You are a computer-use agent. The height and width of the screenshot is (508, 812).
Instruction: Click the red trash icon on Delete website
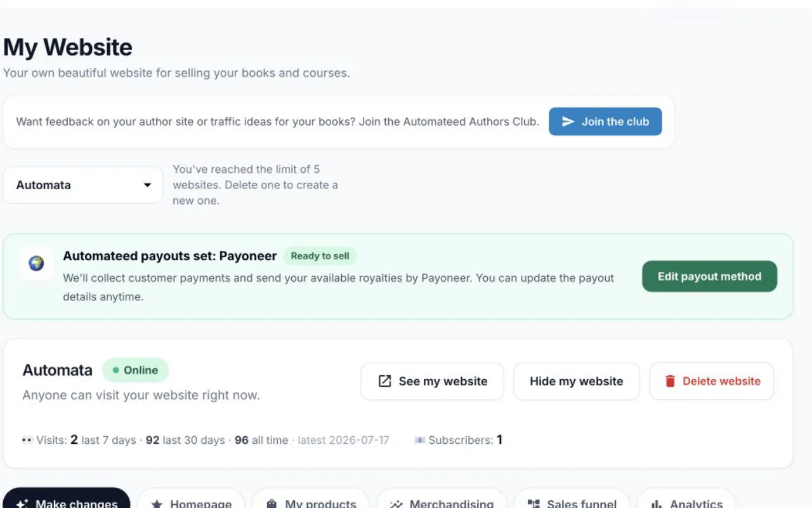(670, 381)
